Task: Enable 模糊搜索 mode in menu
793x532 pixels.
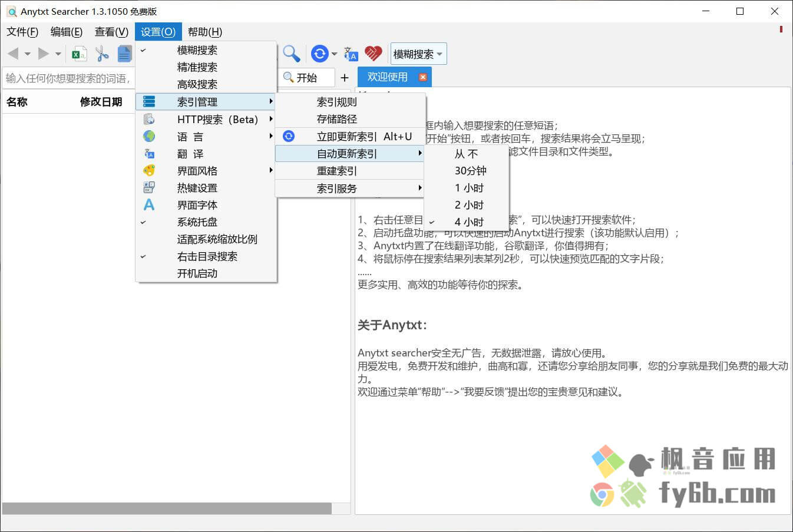Action: point(206,50)
